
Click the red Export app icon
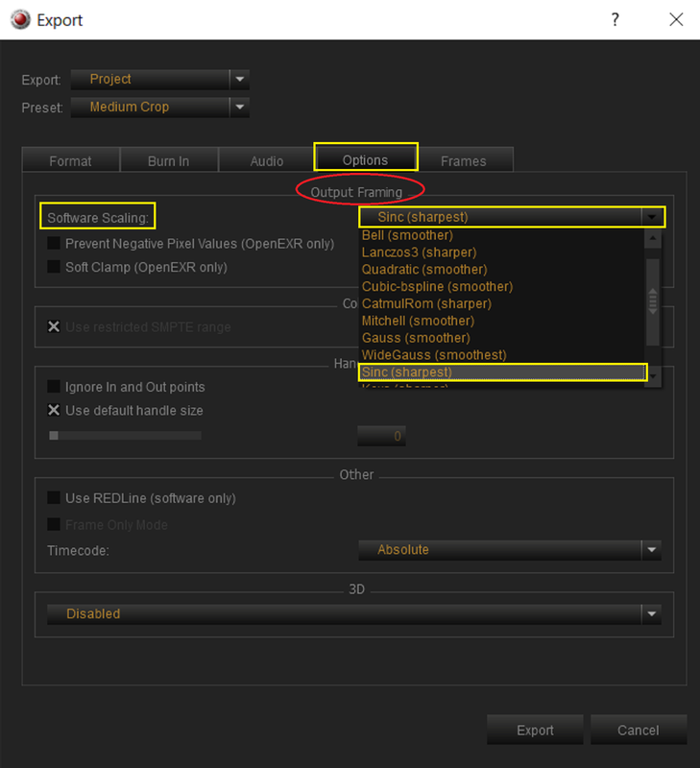(20, 19)
